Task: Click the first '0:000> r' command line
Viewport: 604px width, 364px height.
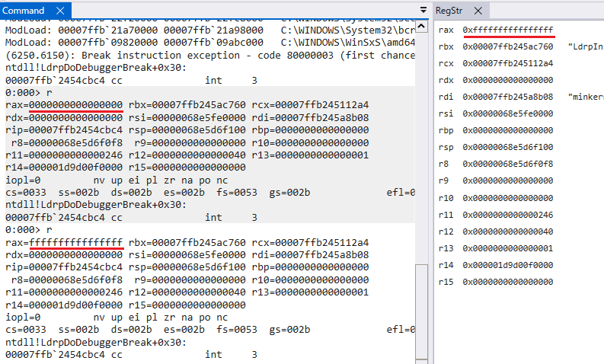Action: pyautogui.click(x=28, y=93)
